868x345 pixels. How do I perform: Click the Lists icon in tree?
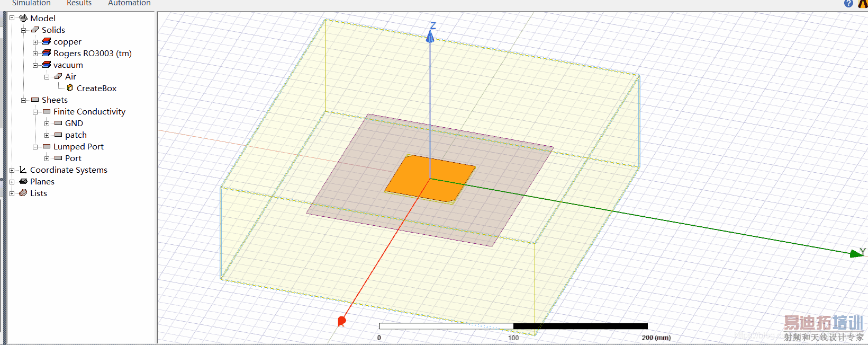pyautogui.click(x=23, y=193)
